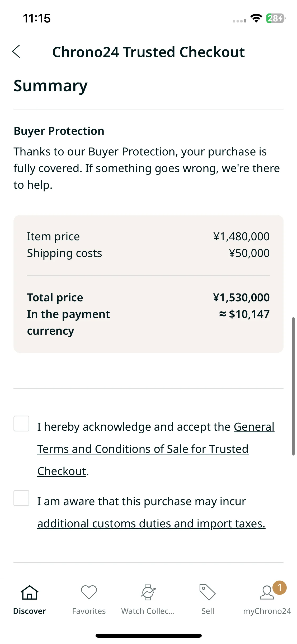Open the Favorites heart icon
This screenshot has height=644, width=297.
(x=89, y=592)
